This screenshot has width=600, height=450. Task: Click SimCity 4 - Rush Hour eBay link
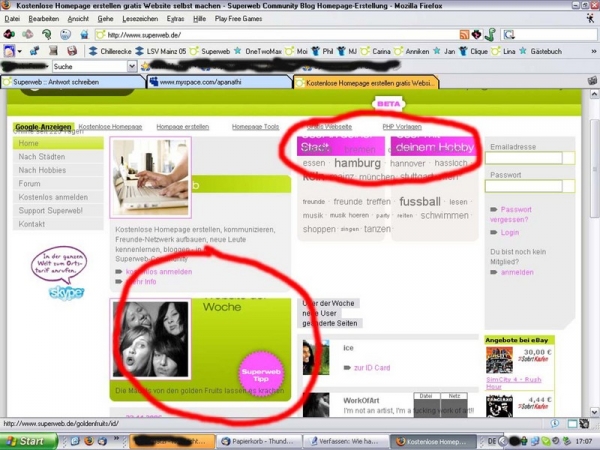513,383
